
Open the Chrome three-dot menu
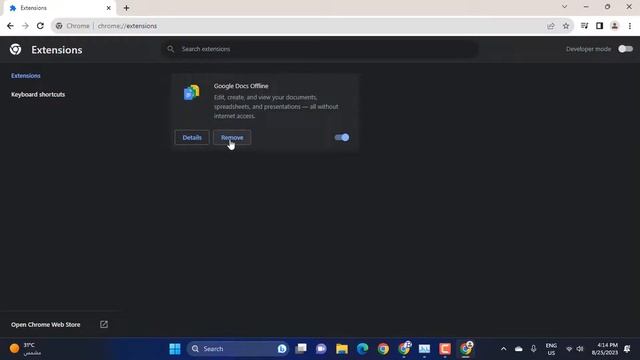tap(630, 26)
